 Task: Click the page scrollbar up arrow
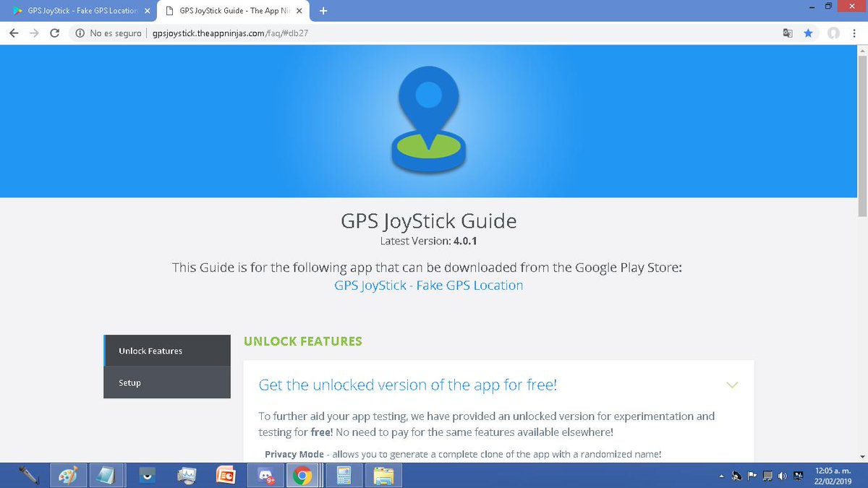(861, 52)
